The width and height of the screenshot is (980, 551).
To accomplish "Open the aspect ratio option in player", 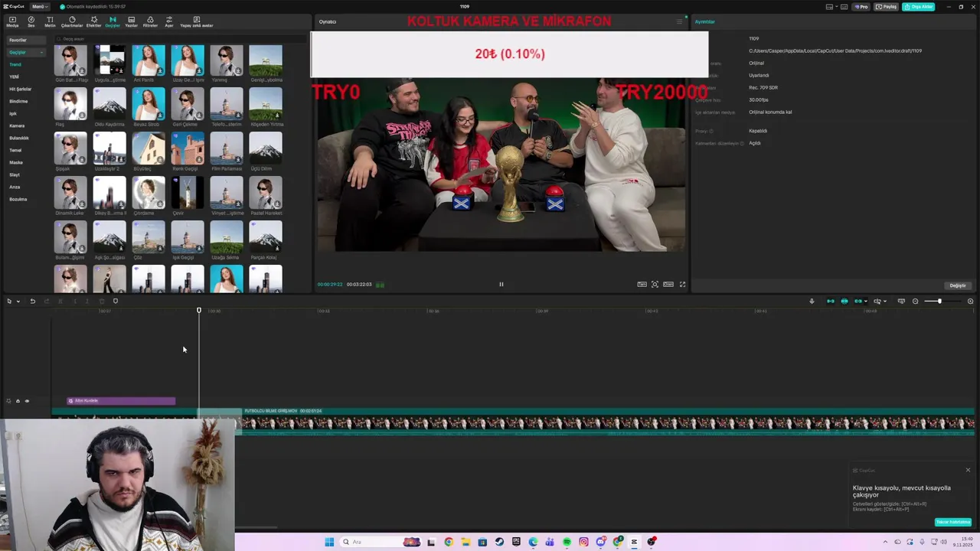I will tap(668, 284).
